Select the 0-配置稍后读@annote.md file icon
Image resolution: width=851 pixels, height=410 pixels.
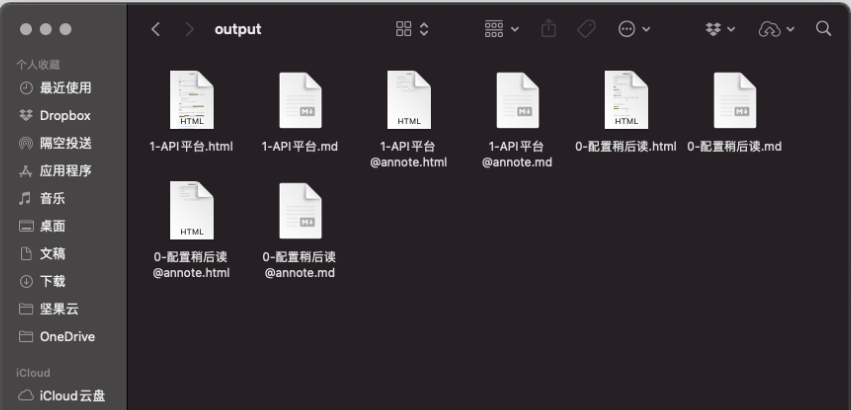click(x=300, y=211)
